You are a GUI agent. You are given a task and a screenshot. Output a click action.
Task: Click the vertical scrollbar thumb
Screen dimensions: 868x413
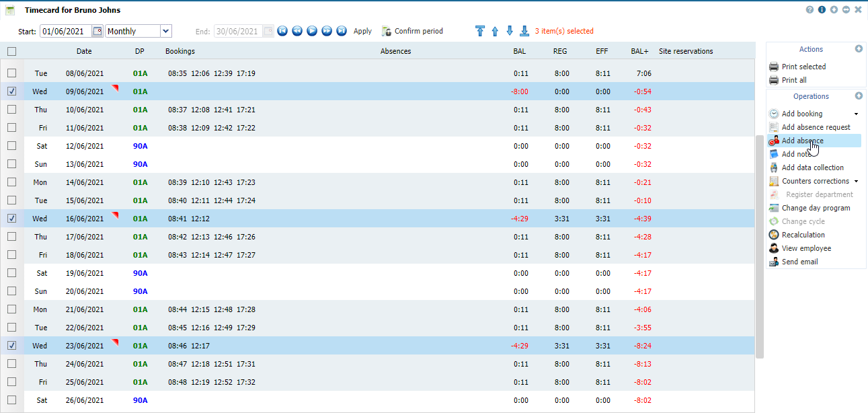click(x=760, y=246)
